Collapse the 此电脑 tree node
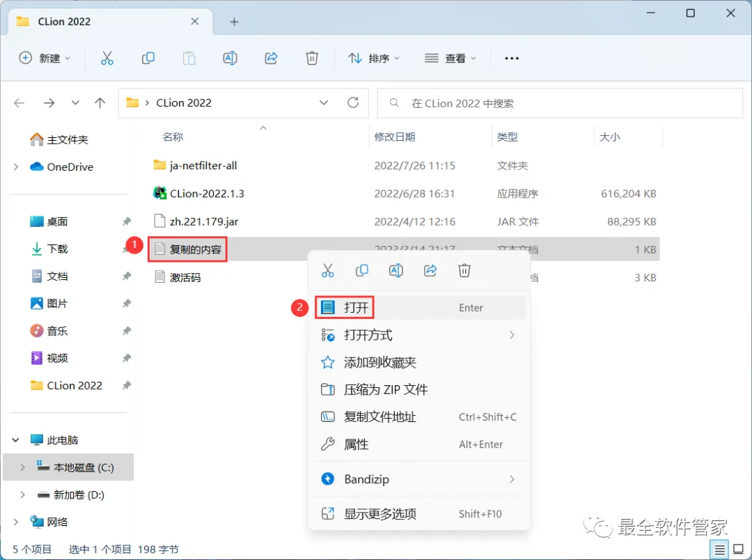Viewport: 752px width, 560px height. click(15, 440)
